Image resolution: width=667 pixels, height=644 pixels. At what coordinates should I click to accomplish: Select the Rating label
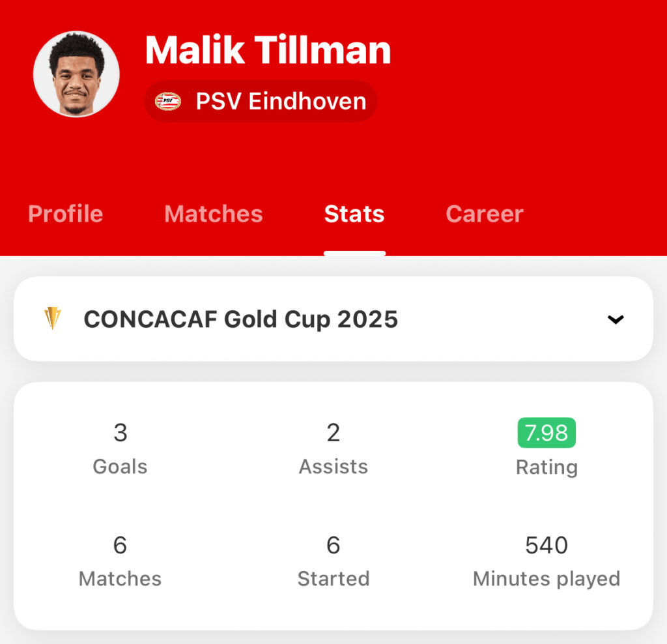tap(546, 467)
